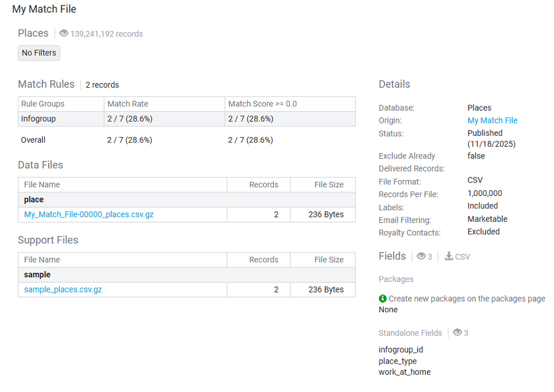This screenshot has height=392, width=554.
Task: Collapse the sample group in Support Files
Action: (37, 275)
